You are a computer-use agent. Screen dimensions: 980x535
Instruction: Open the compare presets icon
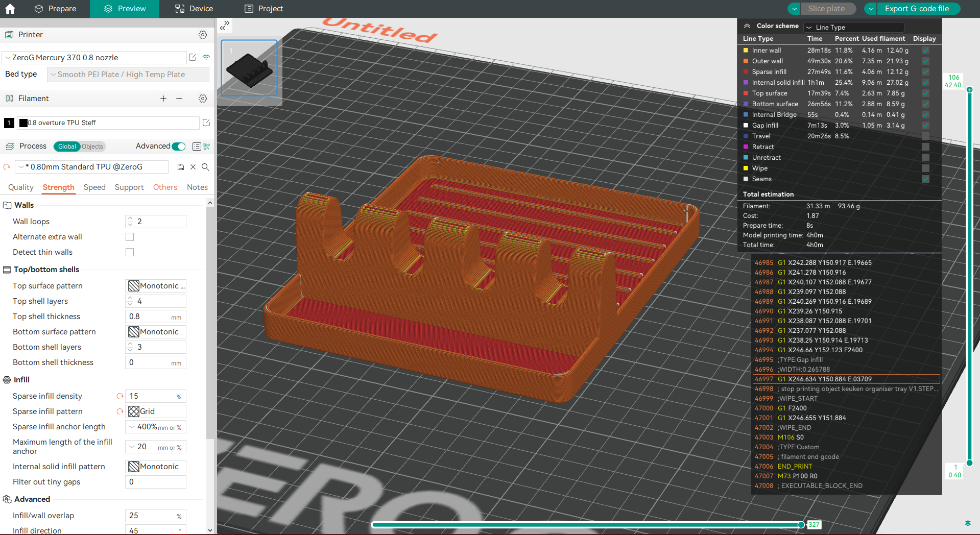(x=207, y=147)
